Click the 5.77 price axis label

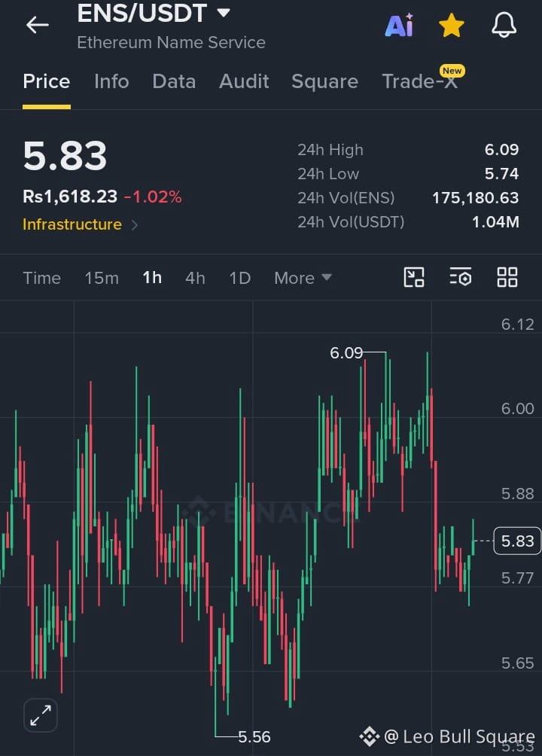[x=517, y=578]
